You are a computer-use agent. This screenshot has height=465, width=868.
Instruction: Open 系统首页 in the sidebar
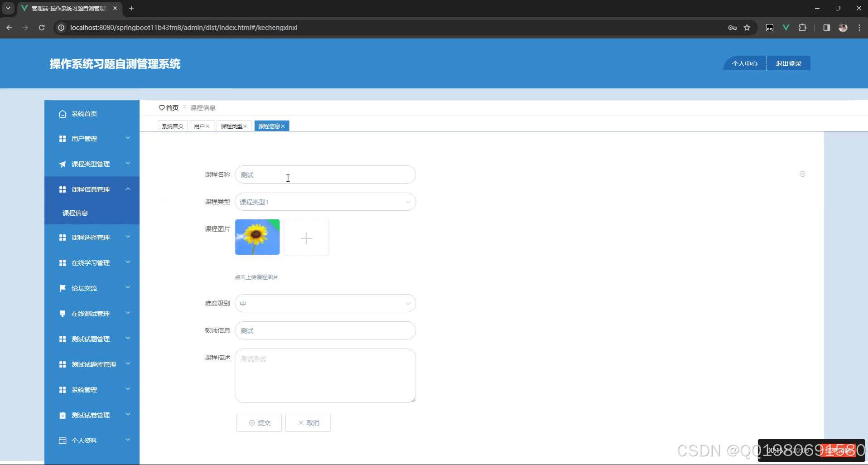(92, 114)
